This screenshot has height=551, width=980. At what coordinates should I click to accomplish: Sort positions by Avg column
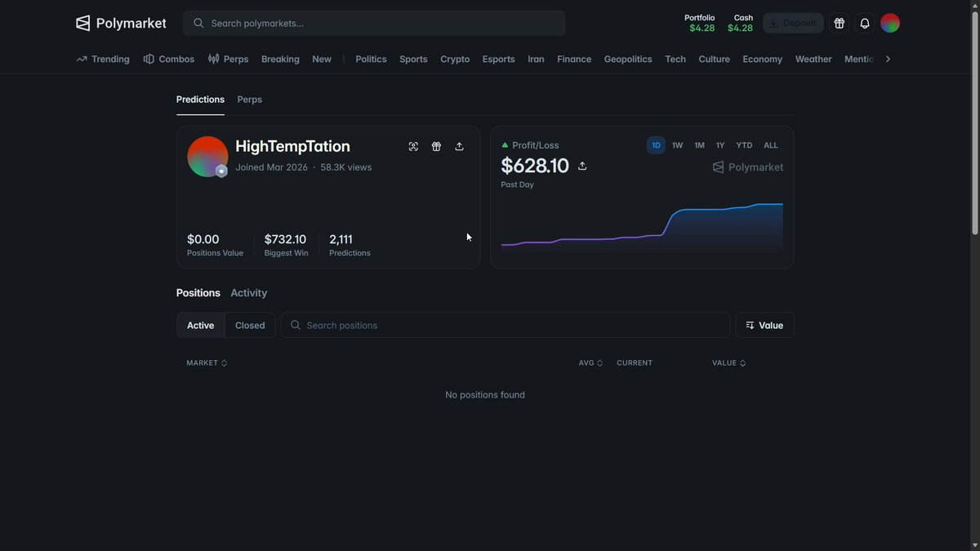click(x=590, y=362)
